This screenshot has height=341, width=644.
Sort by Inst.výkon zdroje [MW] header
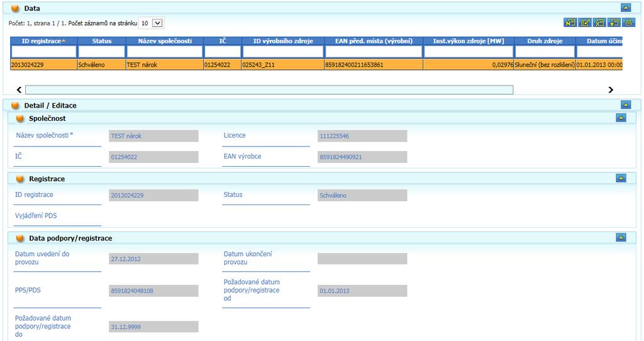(469, 41)
